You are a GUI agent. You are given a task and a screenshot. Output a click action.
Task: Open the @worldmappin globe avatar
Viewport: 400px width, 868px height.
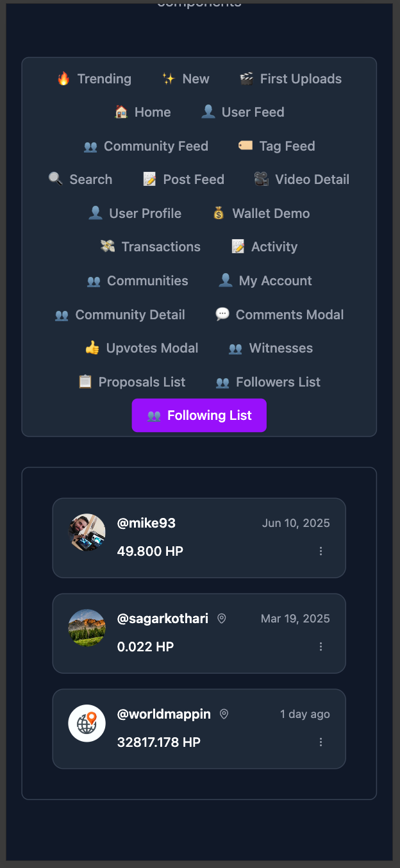tap(87, 723)
